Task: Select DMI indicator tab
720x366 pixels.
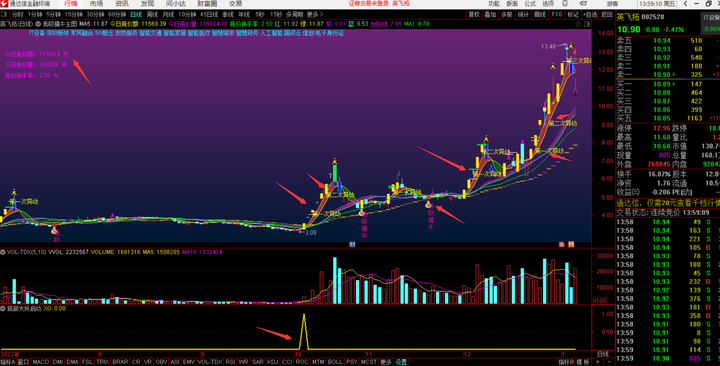Action: [58, 362]
